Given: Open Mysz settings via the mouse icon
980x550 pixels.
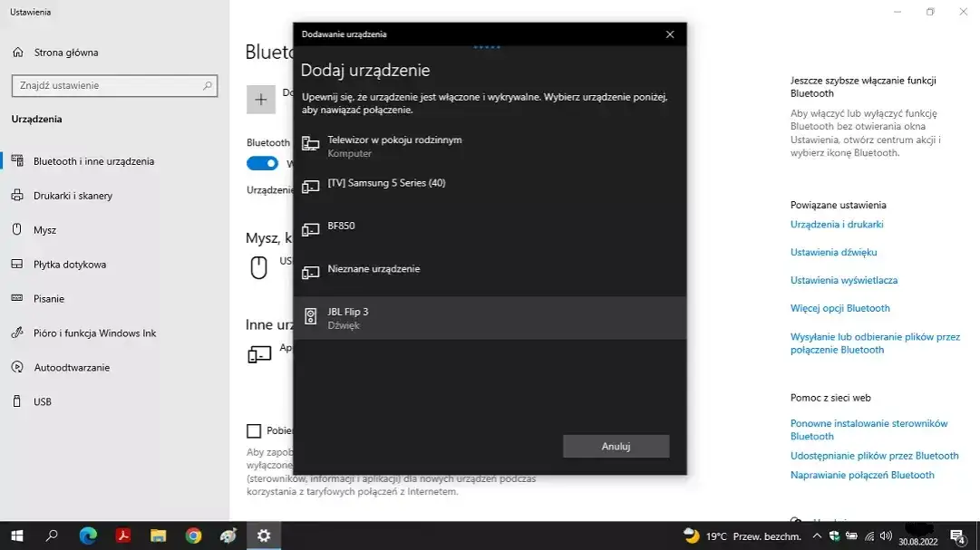Looking at the screenshot, I should (19, 230).
